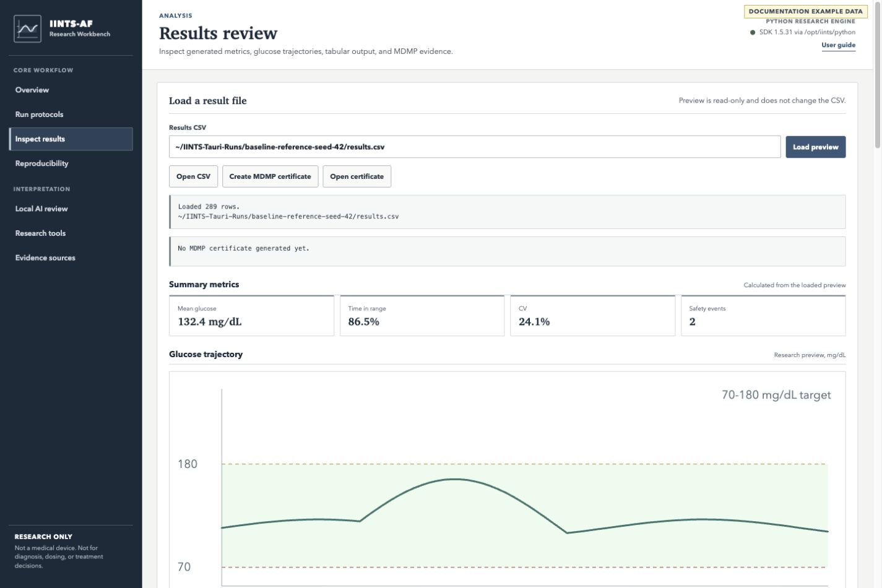Click the page vertical scrollbar
Viewport: 882px width, 588px height.
click(x=878, y=74)
